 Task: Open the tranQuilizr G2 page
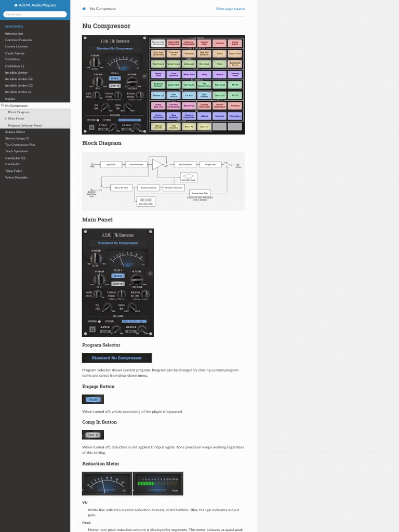click(x=15, y=158)
